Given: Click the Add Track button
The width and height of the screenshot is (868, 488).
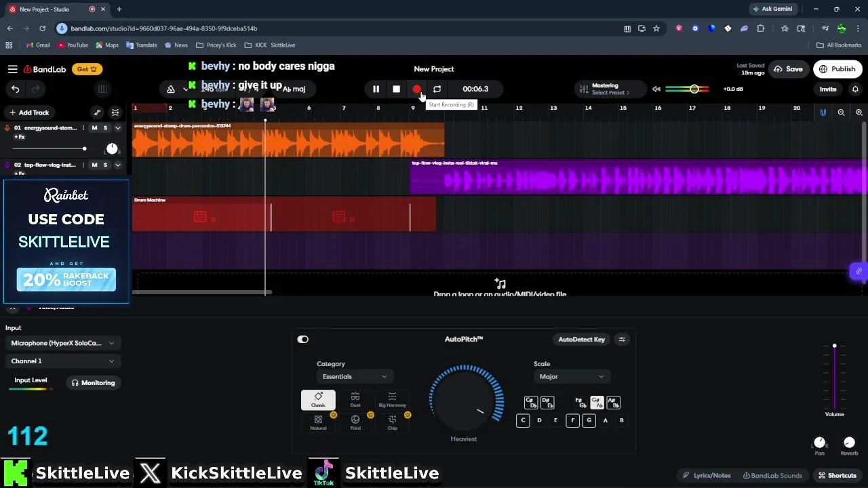Looking at the screenshot, I should [28, 113].
